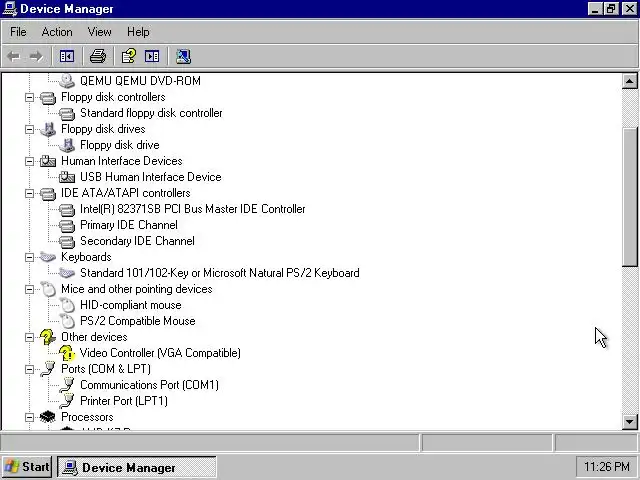Open the Help menu

click(x=138, y=32)
